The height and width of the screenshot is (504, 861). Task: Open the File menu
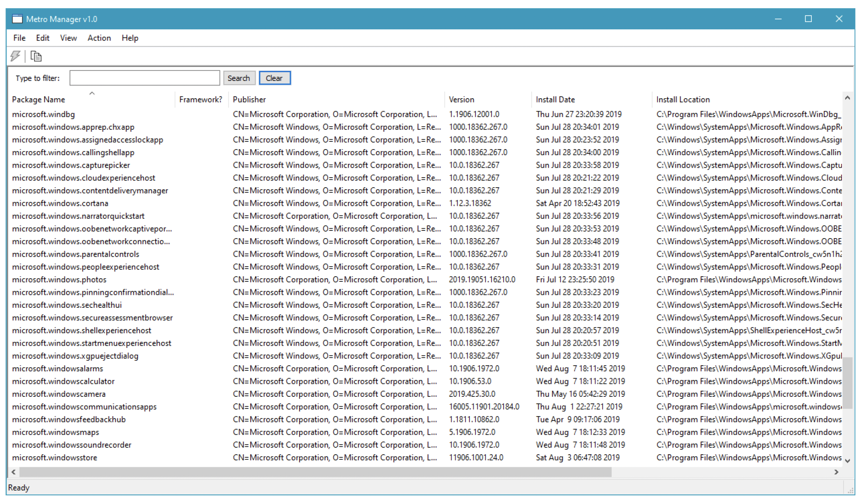[x=19, y=38]
